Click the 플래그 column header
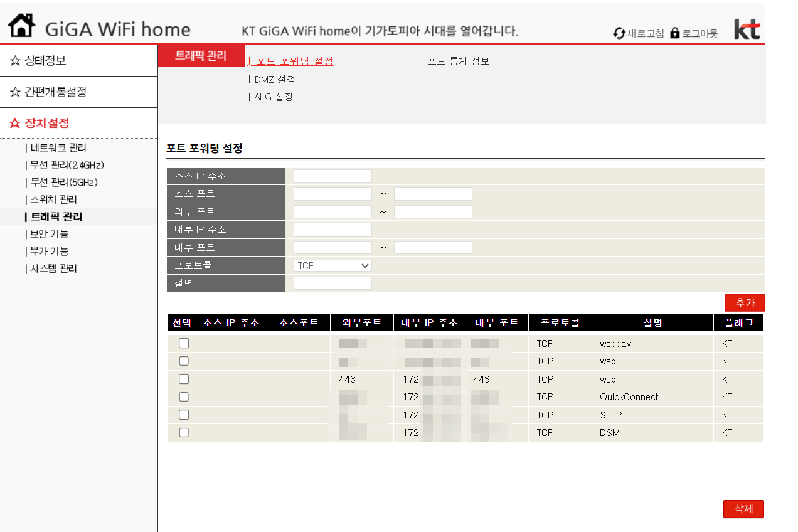Viewport: 798px width, 532px height. [x=739, y=323]
